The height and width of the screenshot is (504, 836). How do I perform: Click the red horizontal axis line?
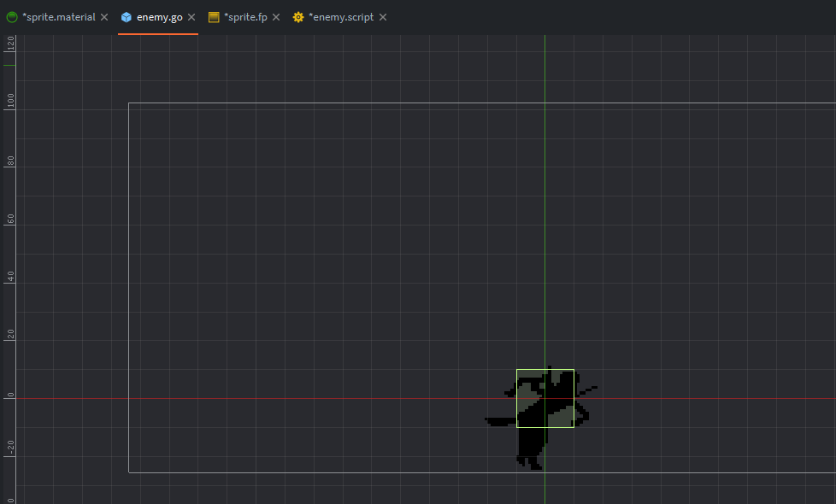click(x=342, y=398)
